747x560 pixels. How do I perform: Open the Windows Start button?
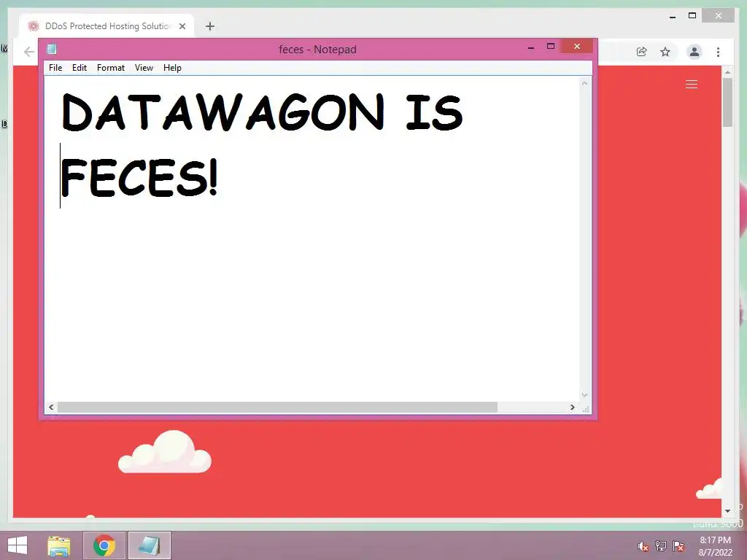(18, 545)
